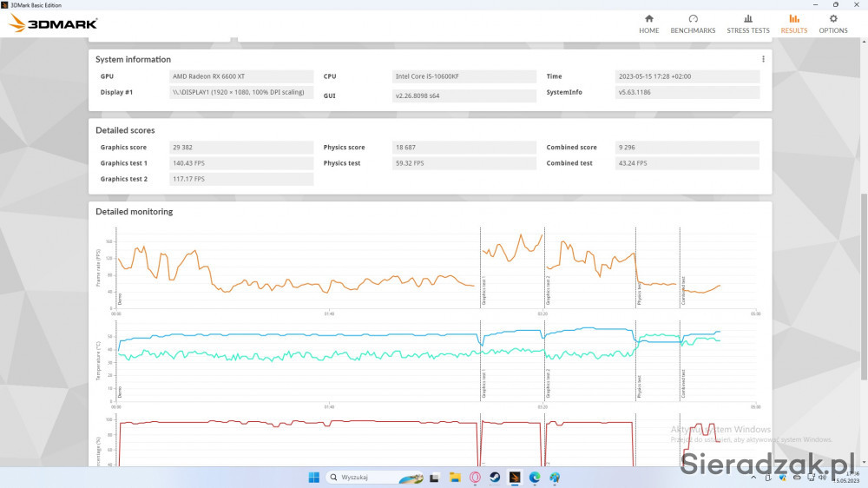Click GUI version v2.26.8098 s64
Screen dimensions: 868x488
(x=464, y=96)
